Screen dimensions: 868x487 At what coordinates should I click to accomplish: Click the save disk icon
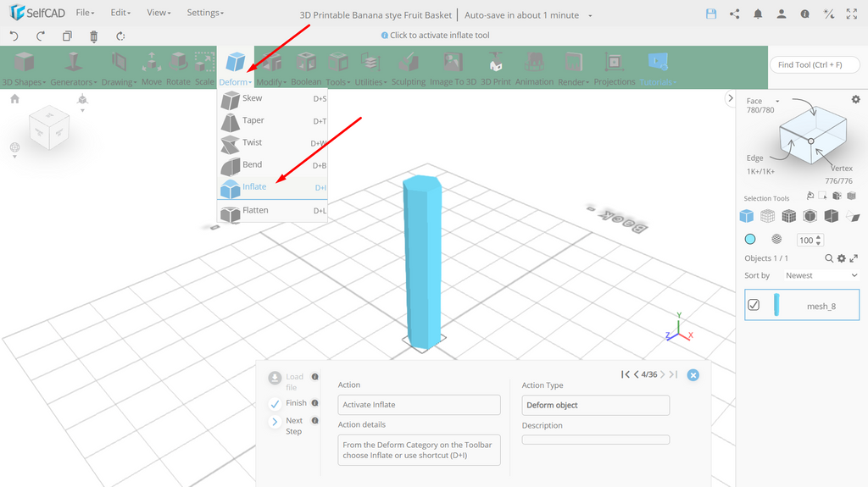711,14
